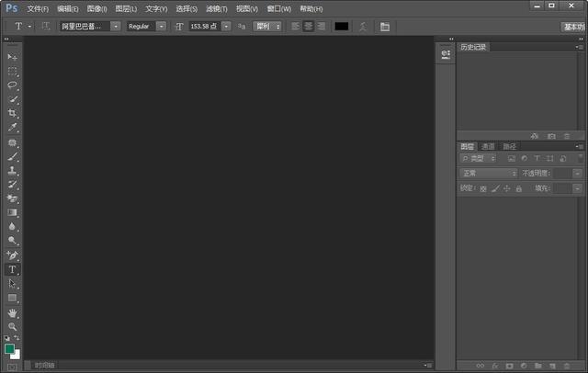This screenshot has height=373, width=588.
Task: Select the Crop tool
Action: point(12,113)
